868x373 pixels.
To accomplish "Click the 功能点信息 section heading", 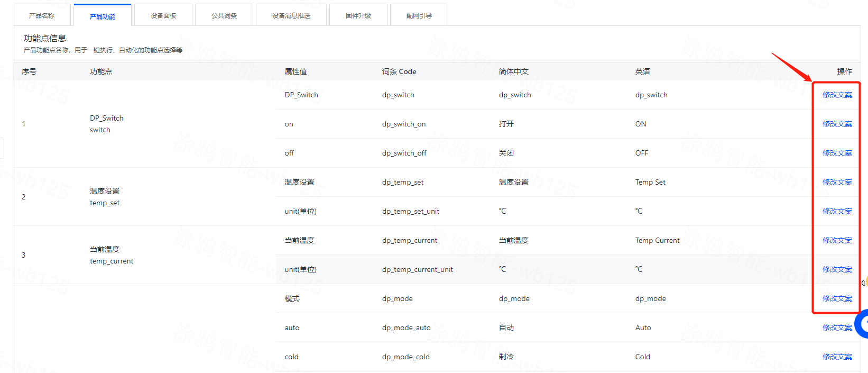I will [x=45, y=38].
